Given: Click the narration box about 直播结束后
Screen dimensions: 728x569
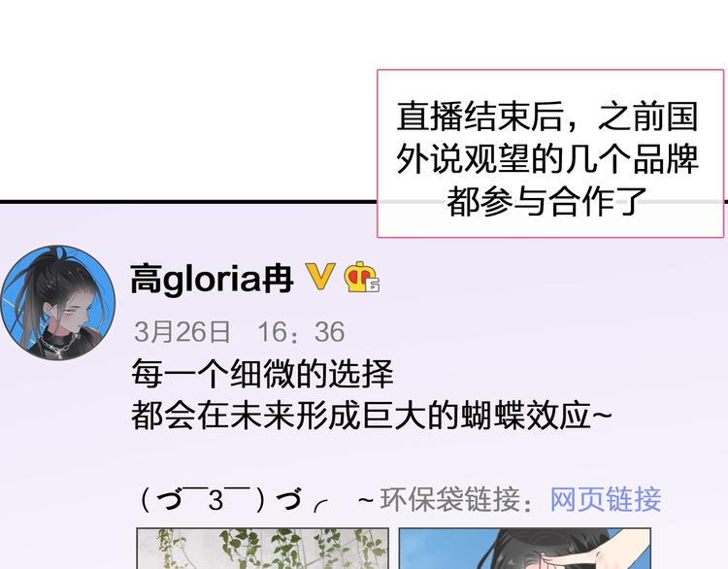Looking at the screenshot, I should pyautogui.click(x=550, y=153).
